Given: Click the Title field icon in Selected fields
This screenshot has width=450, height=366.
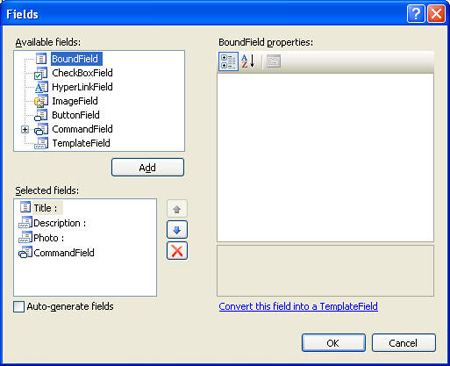Looking at the screenshot, I should [25, 207].
